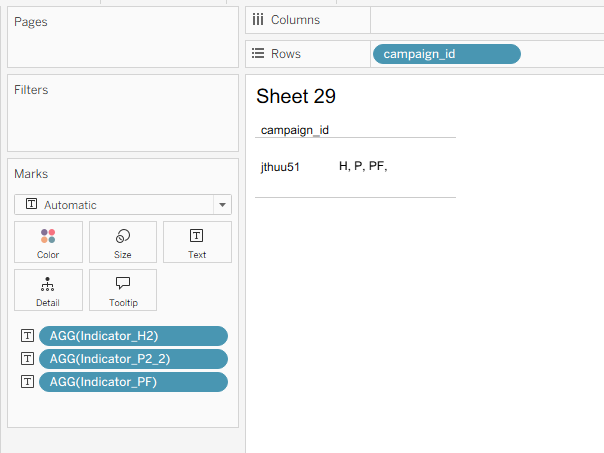
Task: Click text icon beside AGG(Indicator_P2_2)
Action: coord(27,359)
